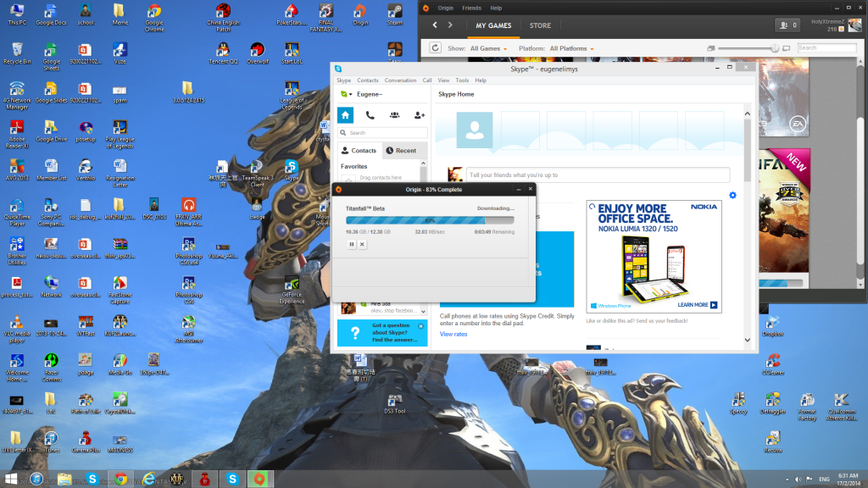Cancel the Titanfall Beta download
The height and width of the screenshot is (488, 868).
[362, 244]
